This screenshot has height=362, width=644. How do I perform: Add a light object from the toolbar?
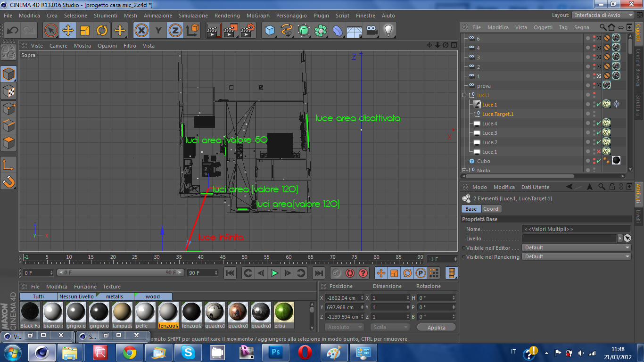coord(388,31)
